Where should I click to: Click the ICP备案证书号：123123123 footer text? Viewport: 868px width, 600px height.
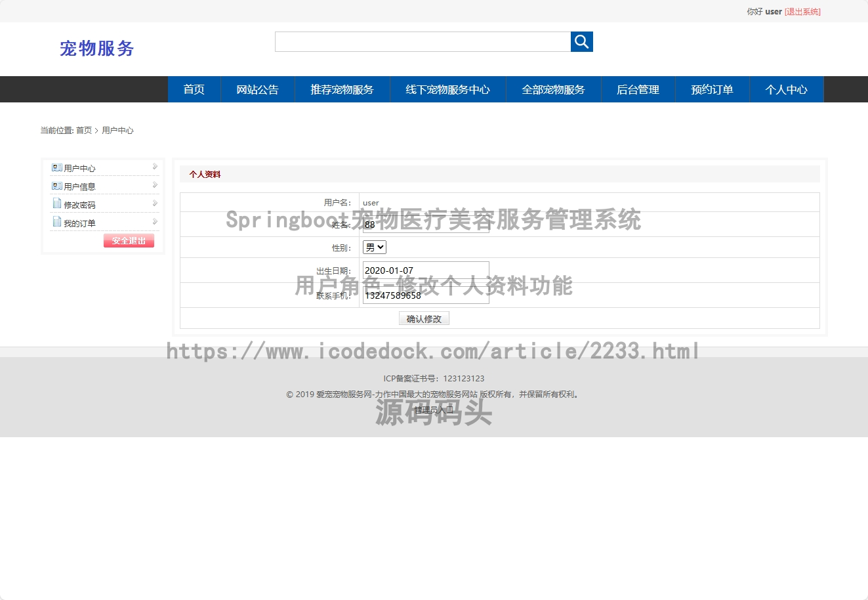434,379
